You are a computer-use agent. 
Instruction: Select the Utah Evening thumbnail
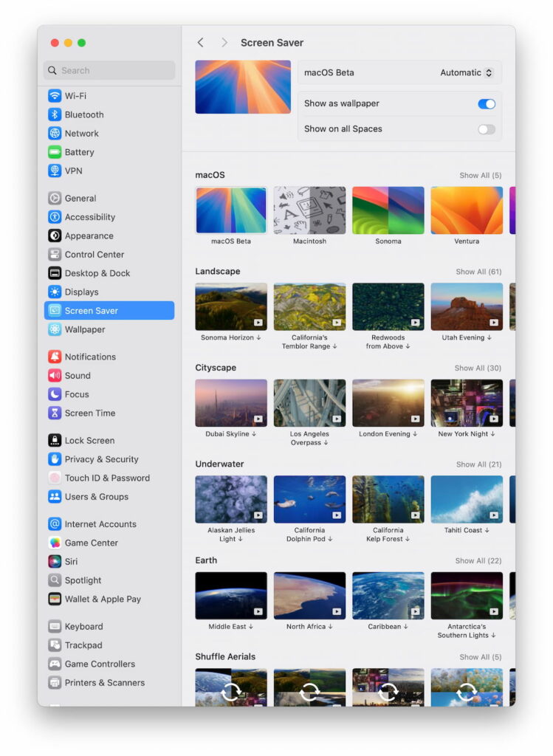point(467,306)
